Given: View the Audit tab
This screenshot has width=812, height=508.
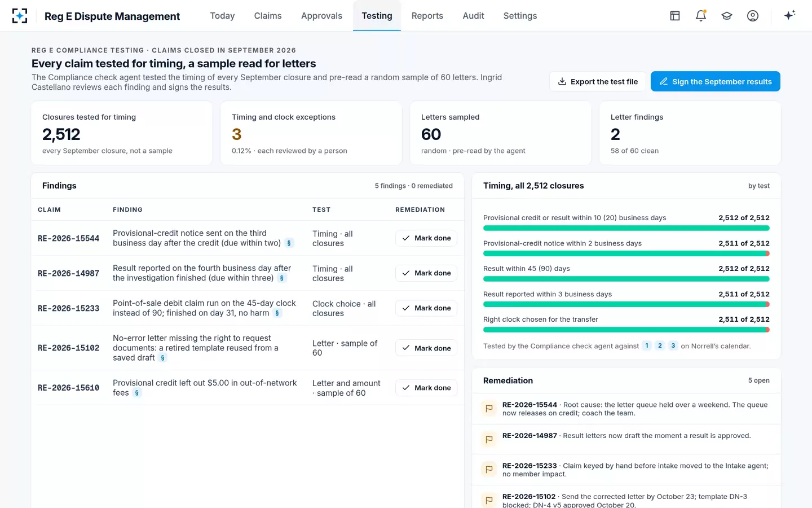Looking at the screenshot, I should [x=474, y=16].
